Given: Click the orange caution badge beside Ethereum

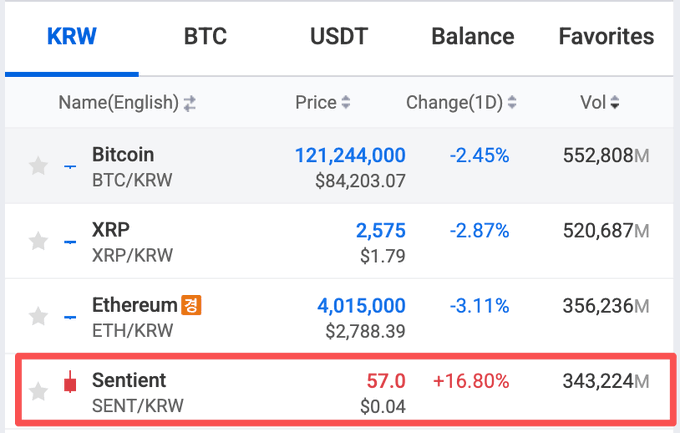Looking at the screenshot, I should tap(191, 305).
